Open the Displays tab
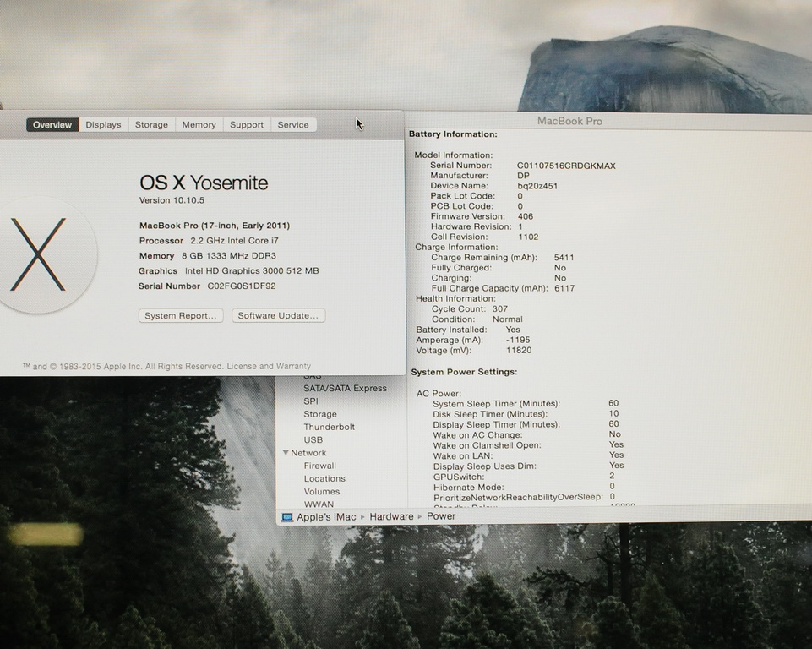This screenshot has width=812, height=649. coord(103,125)
